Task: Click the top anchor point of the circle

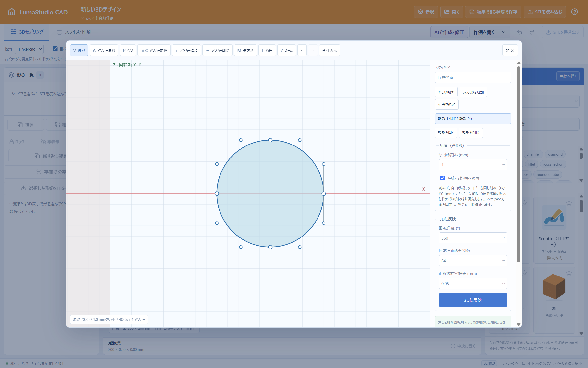Action: (270, 140)
